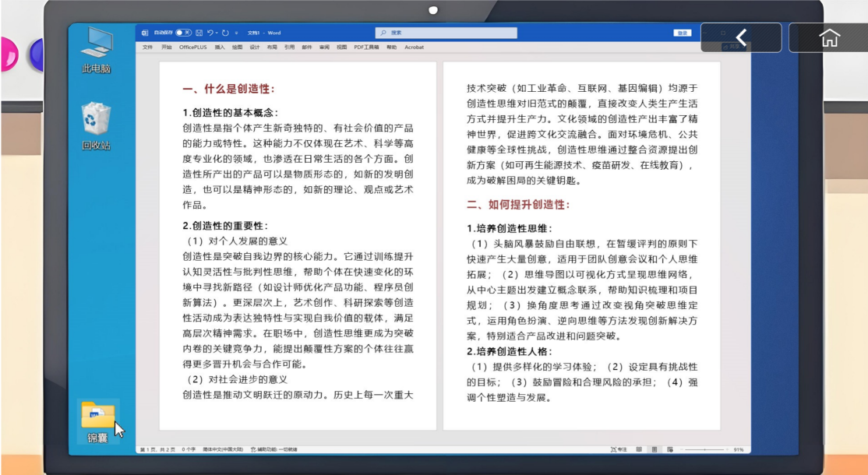Switch to the 插入 ribbon tab

(220, 47)
